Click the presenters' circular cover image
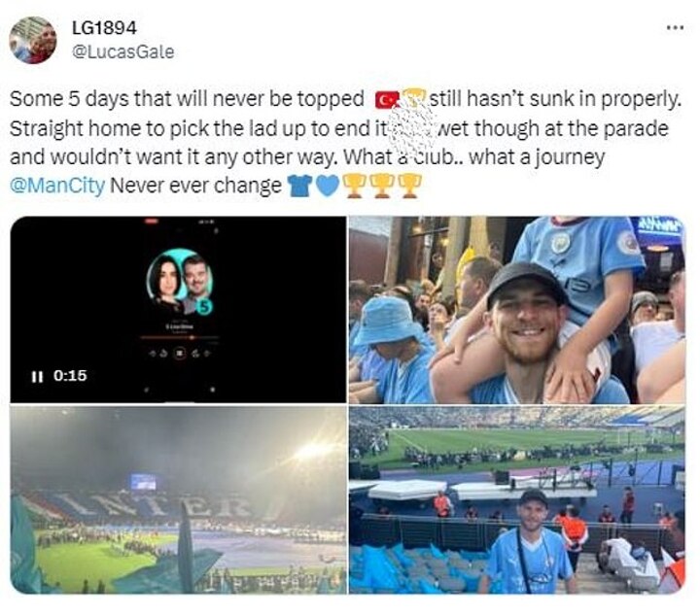Screen dimensions: 700x615 coord(180,281)
